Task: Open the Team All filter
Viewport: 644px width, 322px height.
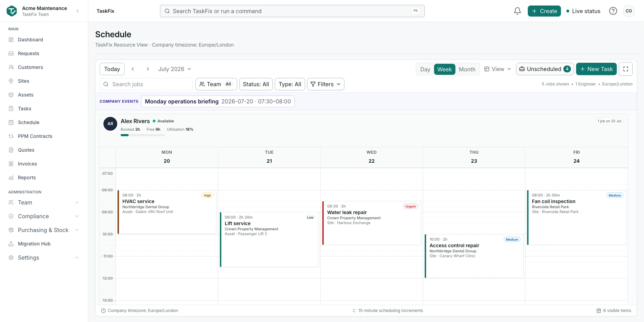Action: pyautogui.click(x=216, y=84)
